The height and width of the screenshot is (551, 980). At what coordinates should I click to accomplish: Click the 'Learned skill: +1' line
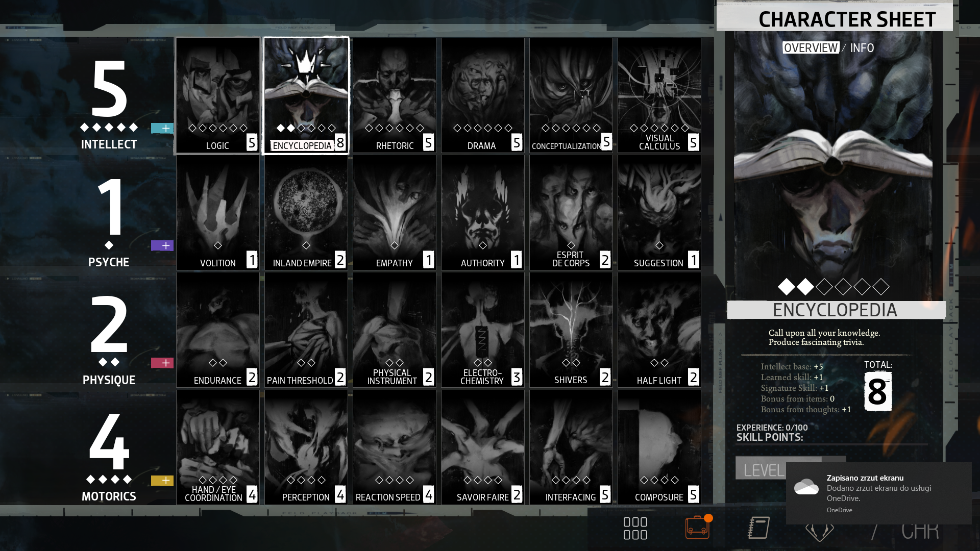792,378
